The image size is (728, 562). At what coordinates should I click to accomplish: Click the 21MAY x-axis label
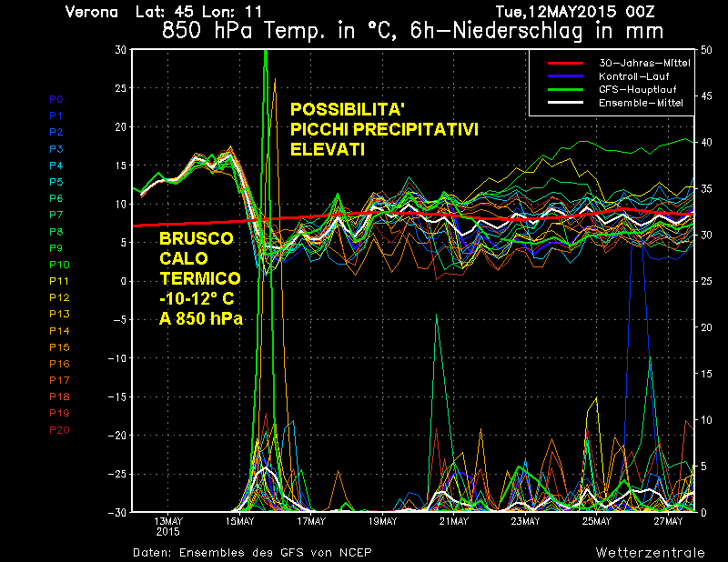[453, 521]
